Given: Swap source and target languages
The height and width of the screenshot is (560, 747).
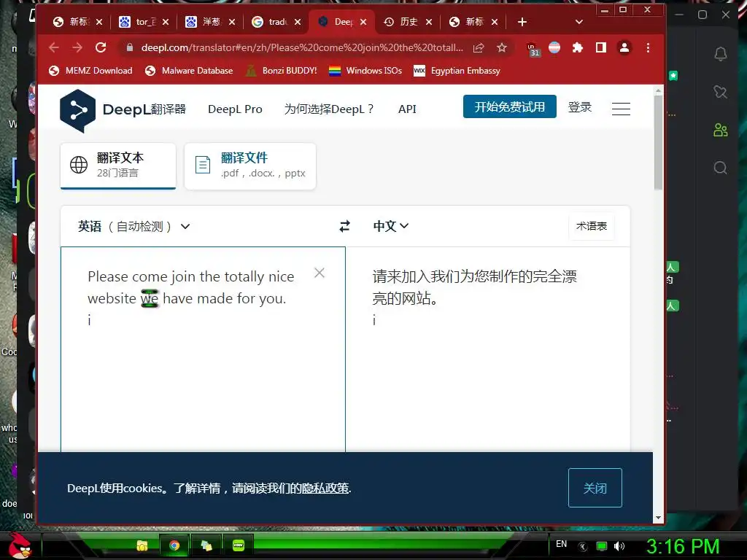Looking at the screenshot, I should pos(345,226).
